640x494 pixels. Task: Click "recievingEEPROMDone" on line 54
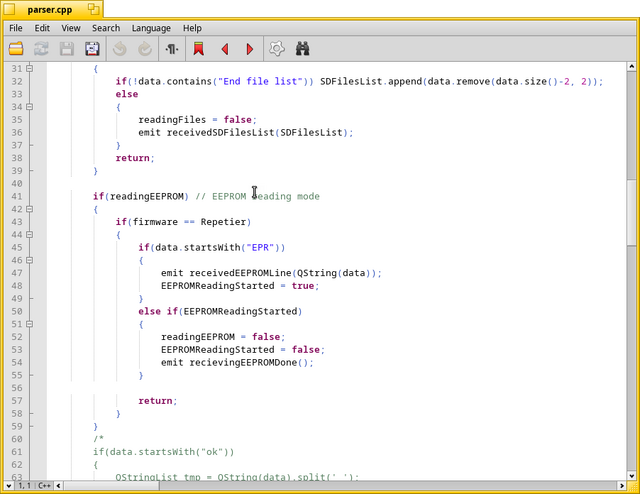(243, 363)
